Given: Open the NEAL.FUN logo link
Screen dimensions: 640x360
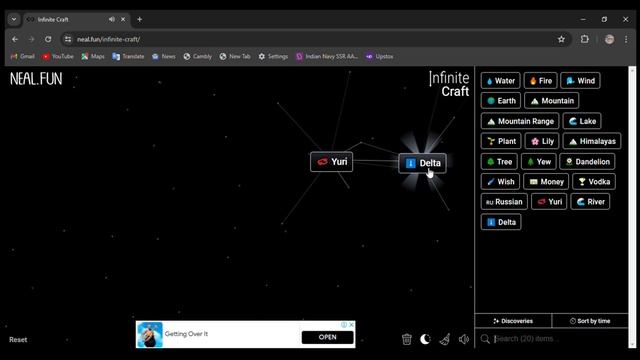Looking at the screenshot, I should [36, 79].
